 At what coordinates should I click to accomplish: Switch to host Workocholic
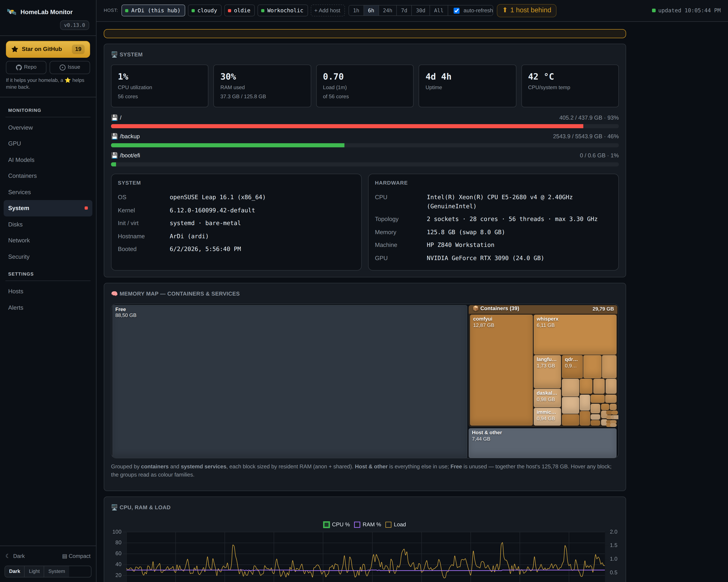[x=283, y=10]
